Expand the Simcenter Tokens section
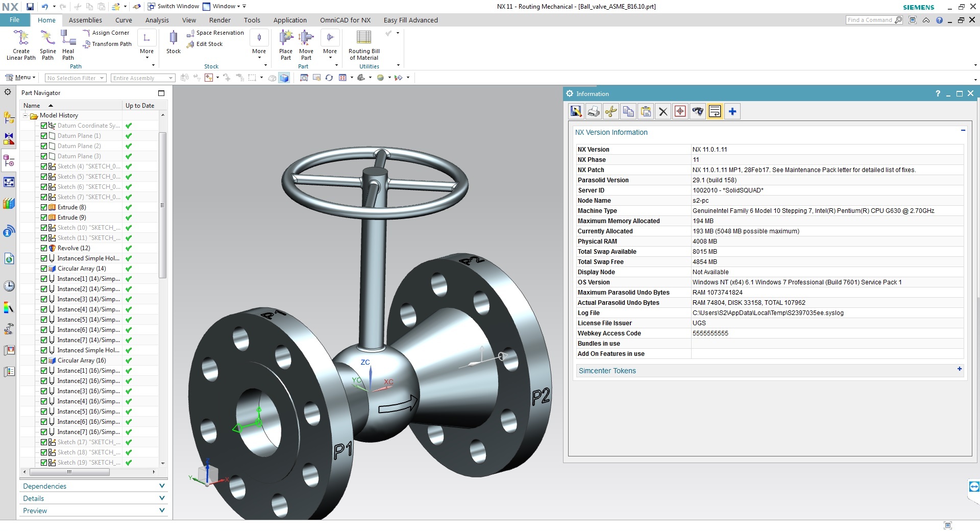This screenshot has height=531, width=980. click(960, 369)
